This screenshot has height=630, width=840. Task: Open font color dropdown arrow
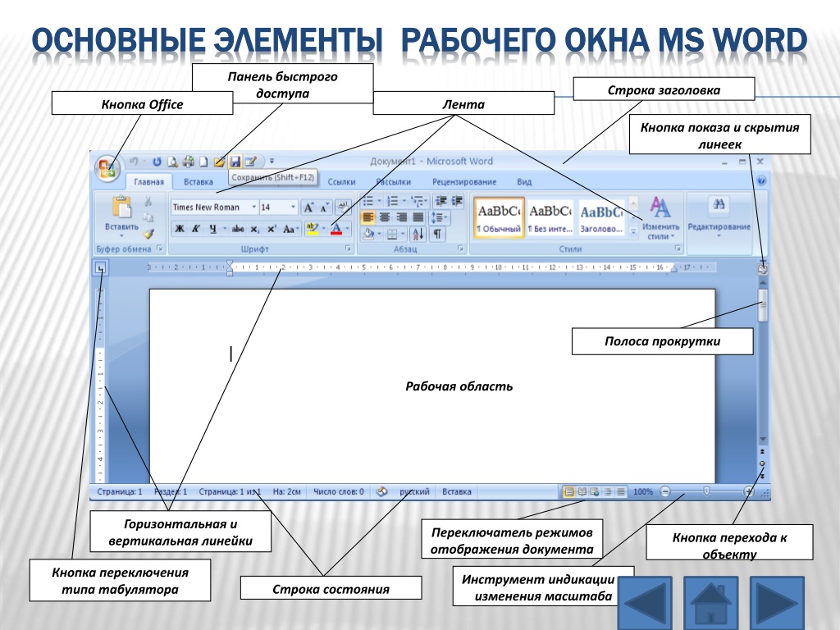click(348, 229)
